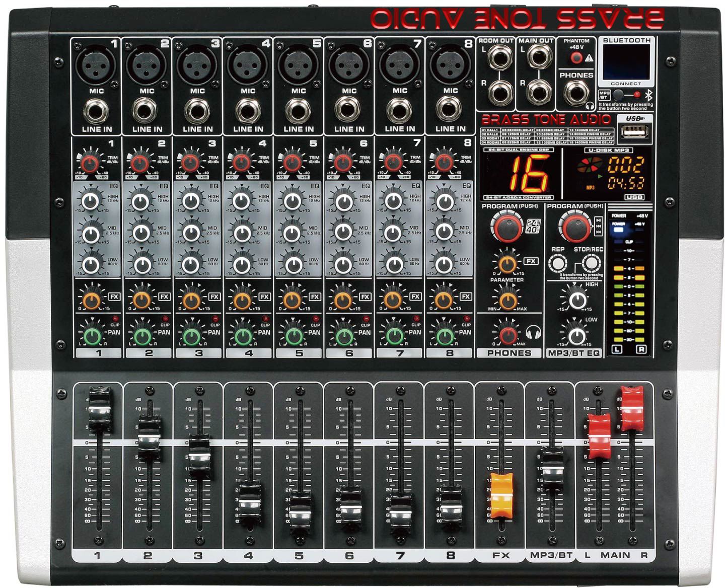Click the 24/40 badge next to the DSP PROGRAM knob
The height and width of the screenshot is (588, 725).
click(x=534, y=226)
